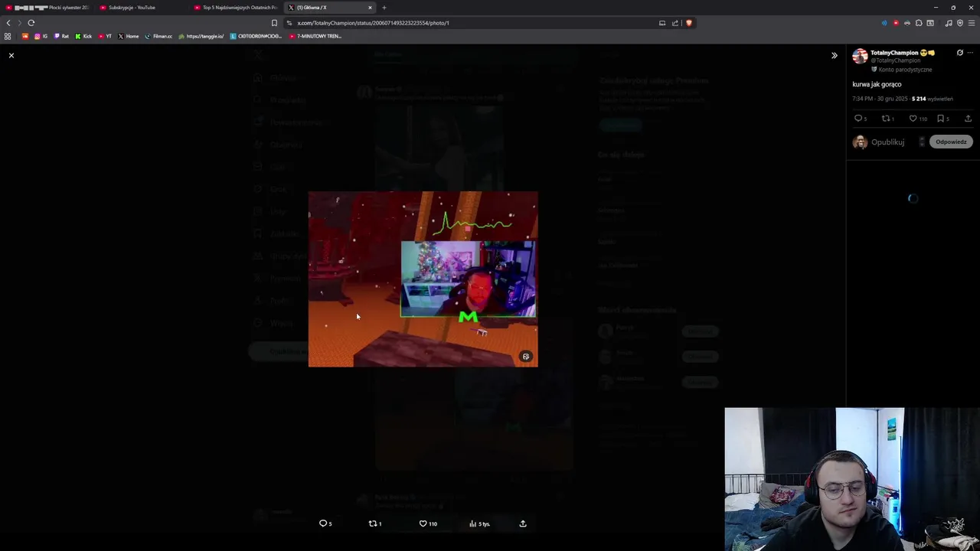
Task: Click the image edit icon on the photo
Action: 526,357
